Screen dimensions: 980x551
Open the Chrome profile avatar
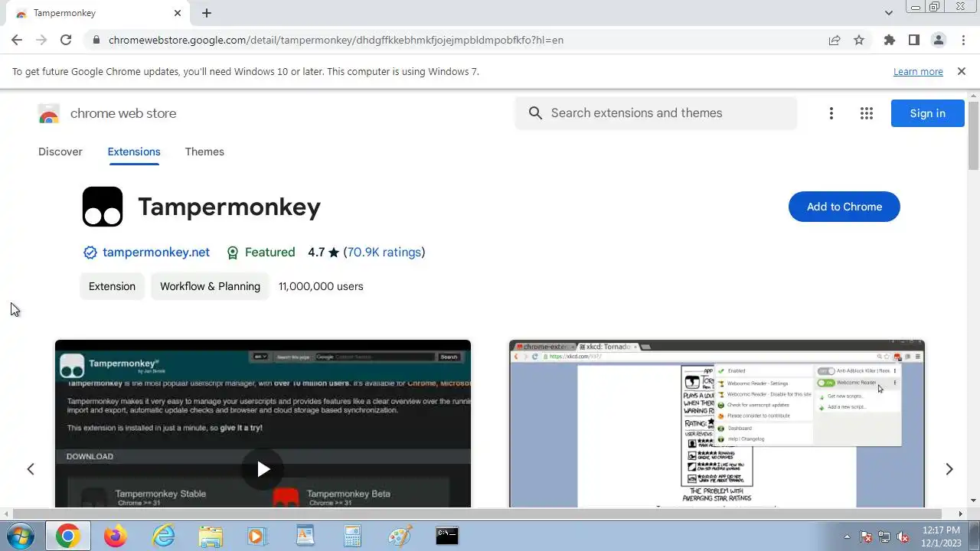[x=938, y=40]
